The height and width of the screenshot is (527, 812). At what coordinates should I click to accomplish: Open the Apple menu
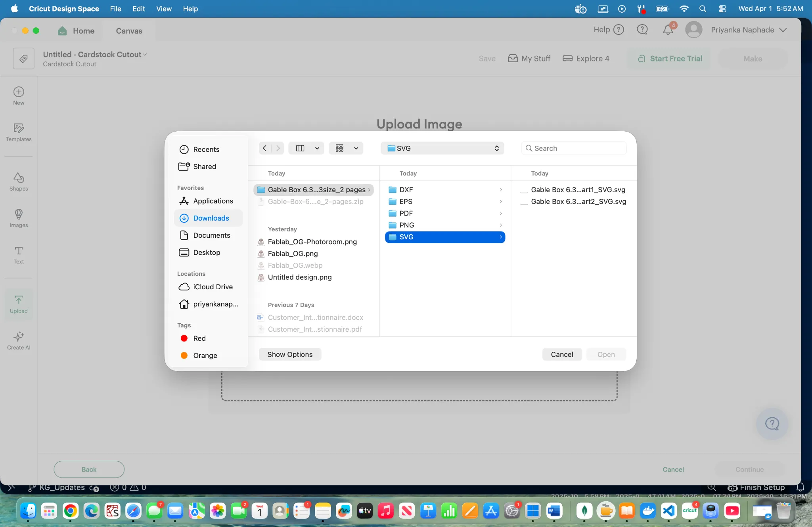pyautogui.click(x=14, y=9)
